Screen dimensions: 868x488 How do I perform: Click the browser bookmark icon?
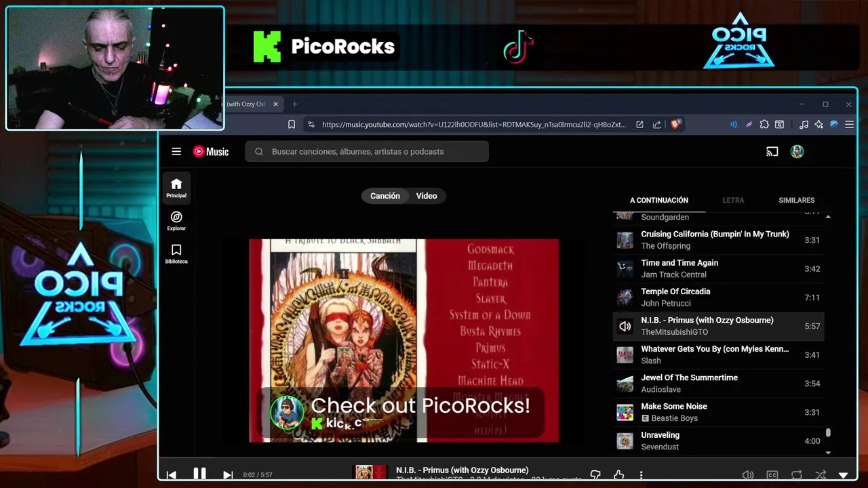point(292,125)
